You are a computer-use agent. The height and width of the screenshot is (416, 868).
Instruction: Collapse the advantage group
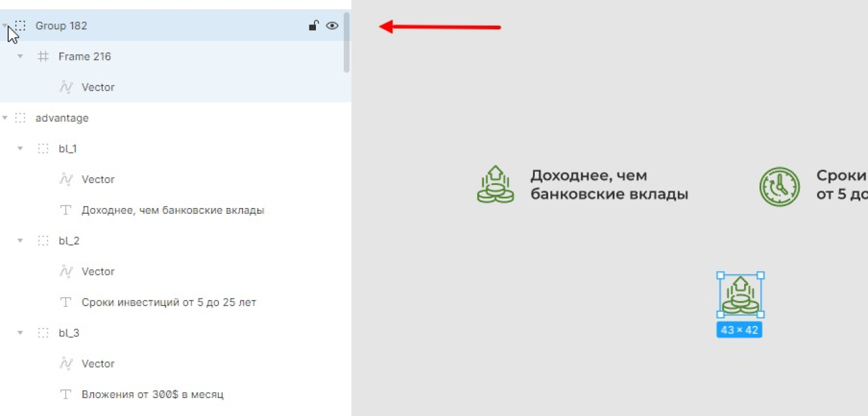[5, 118]
